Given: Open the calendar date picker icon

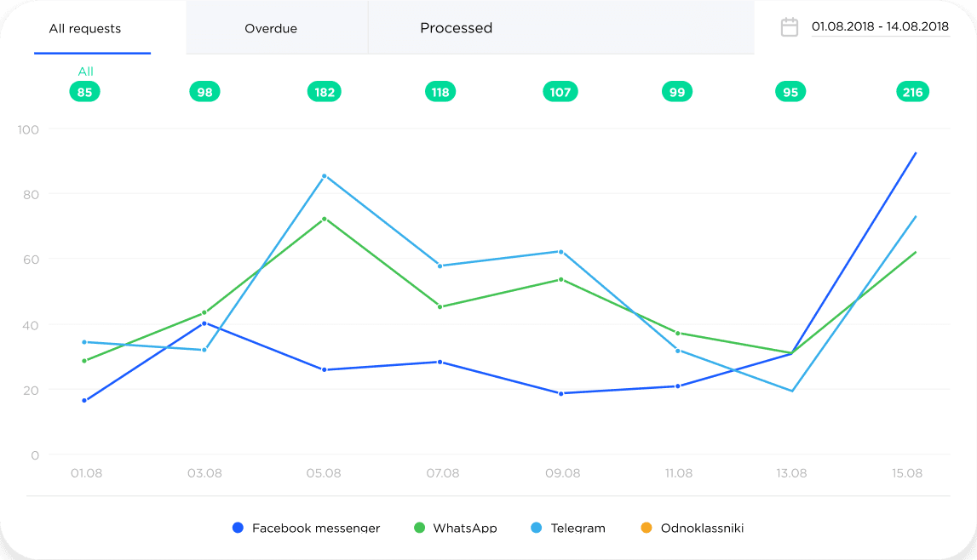Looking at the screenshot, I should point(788,26).
